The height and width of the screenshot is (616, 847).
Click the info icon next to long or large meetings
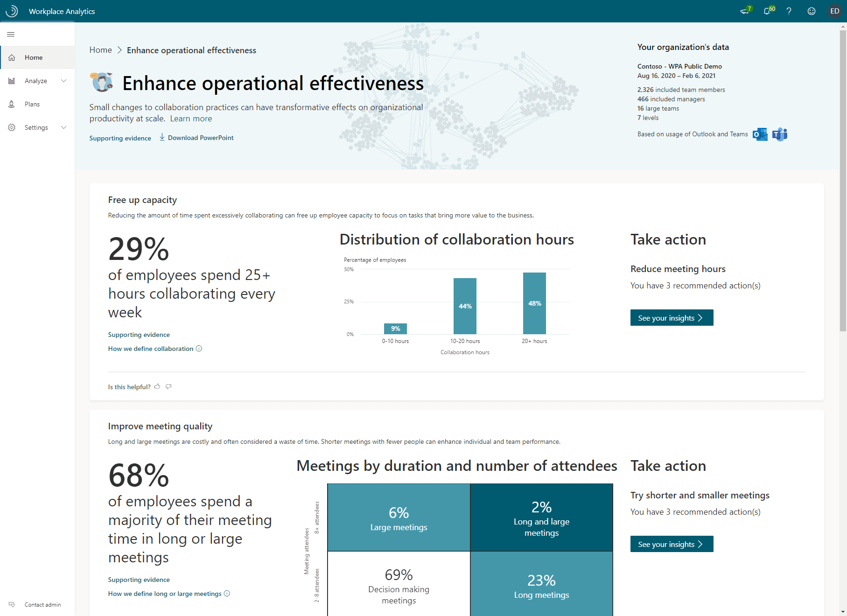pos(227,594)
